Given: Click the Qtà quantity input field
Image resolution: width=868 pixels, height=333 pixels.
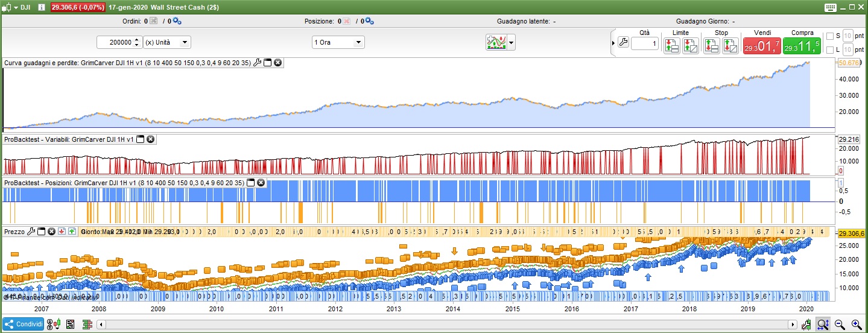Looking at the screenshot, I should [x=645, y=44].
